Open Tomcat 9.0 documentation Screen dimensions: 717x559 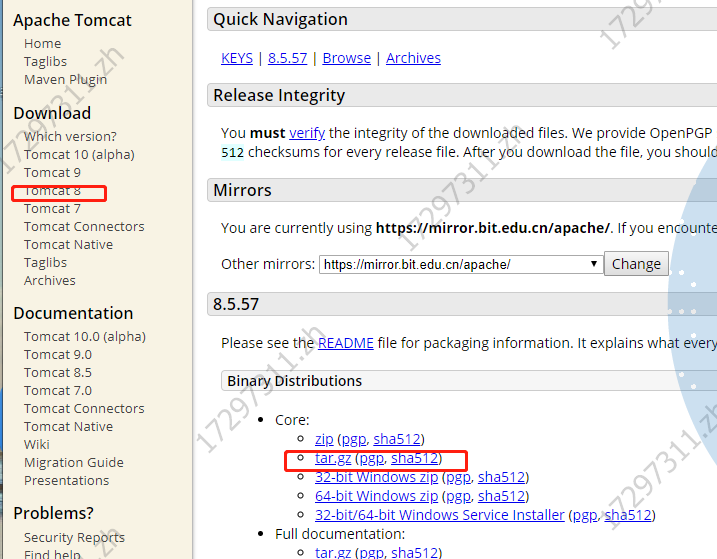click(58, 355)
